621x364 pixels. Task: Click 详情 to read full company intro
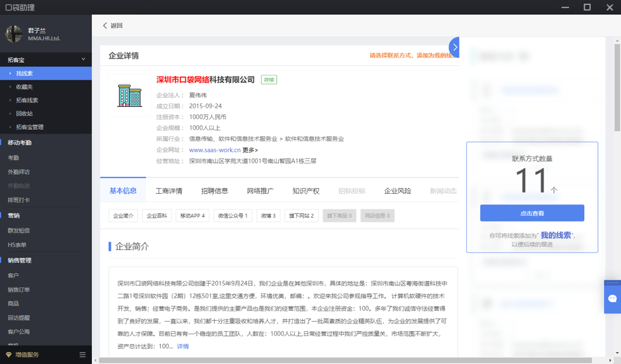182,346
